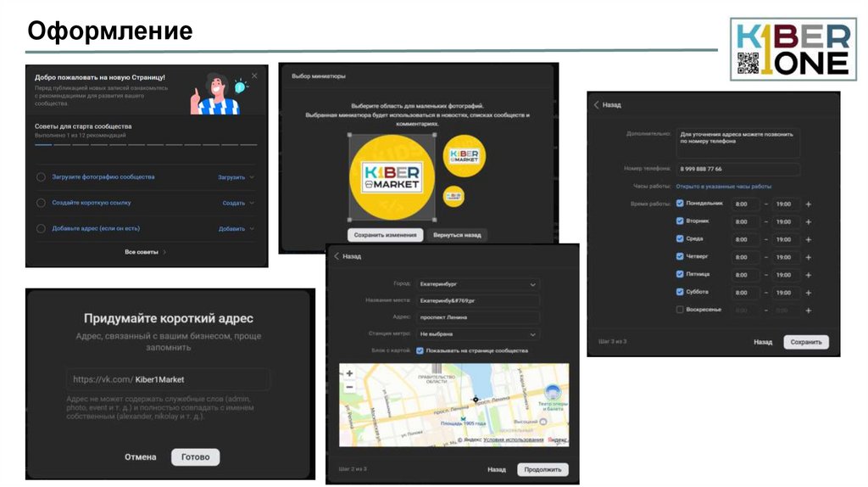868x487 pixels.
Task: Add a break with plus for Четверг
Action: tap(809, 258)
